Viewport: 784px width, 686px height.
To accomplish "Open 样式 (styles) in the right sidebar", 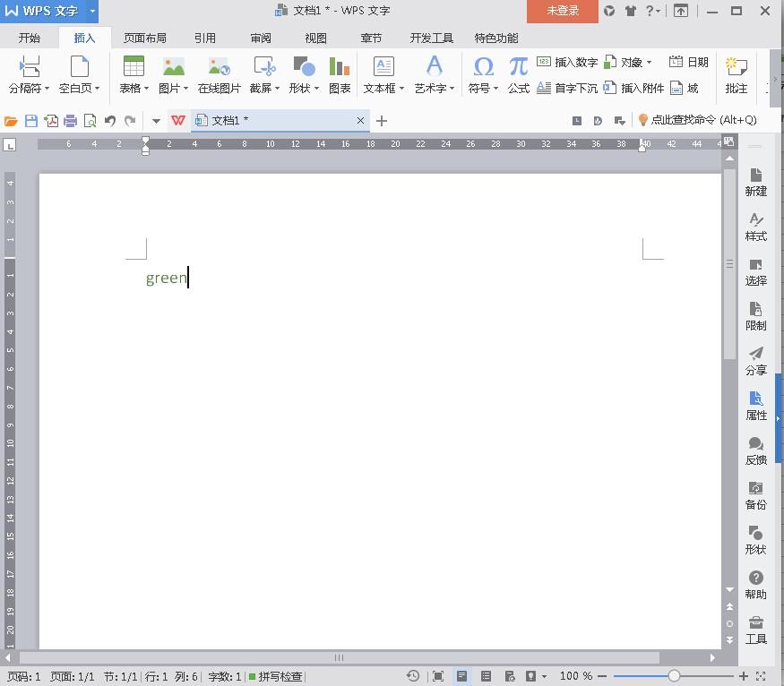I will click(x=755, y=227).
